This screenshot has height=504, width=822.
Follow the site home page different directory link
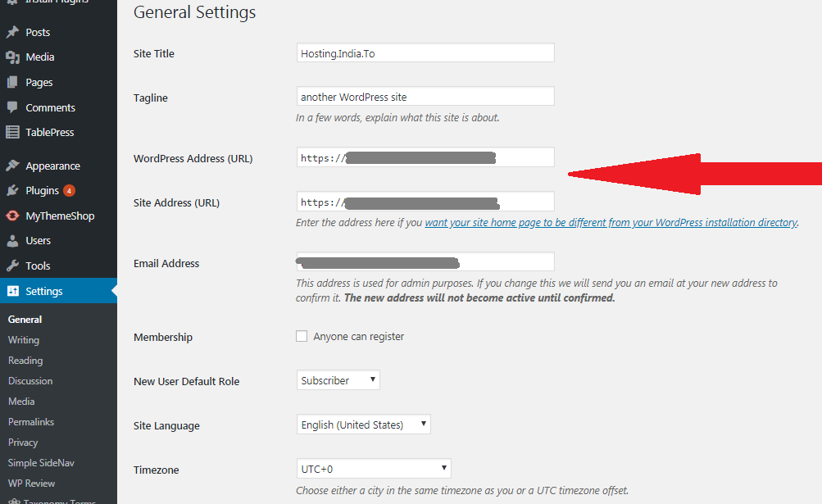tap(611, 222)
